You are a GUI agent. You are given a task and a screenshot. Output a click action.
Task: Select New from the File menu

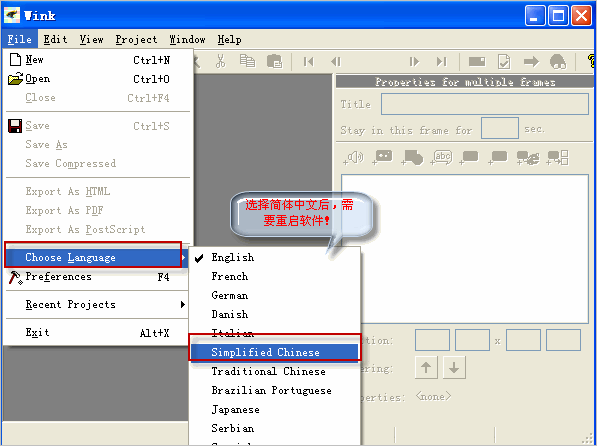click(x=97, y=60)
